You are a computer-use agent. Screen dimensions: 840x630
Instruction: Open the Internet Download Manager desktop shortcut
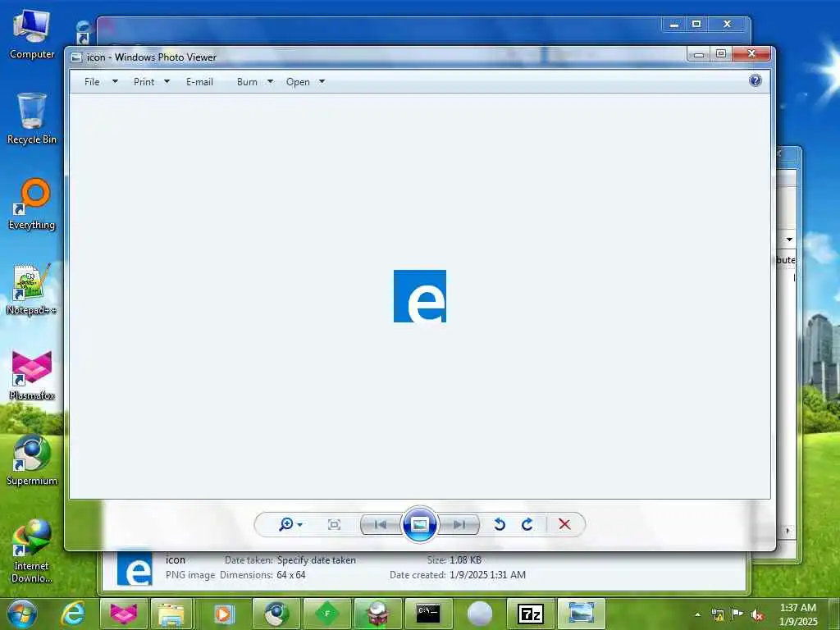click(32, 550)
